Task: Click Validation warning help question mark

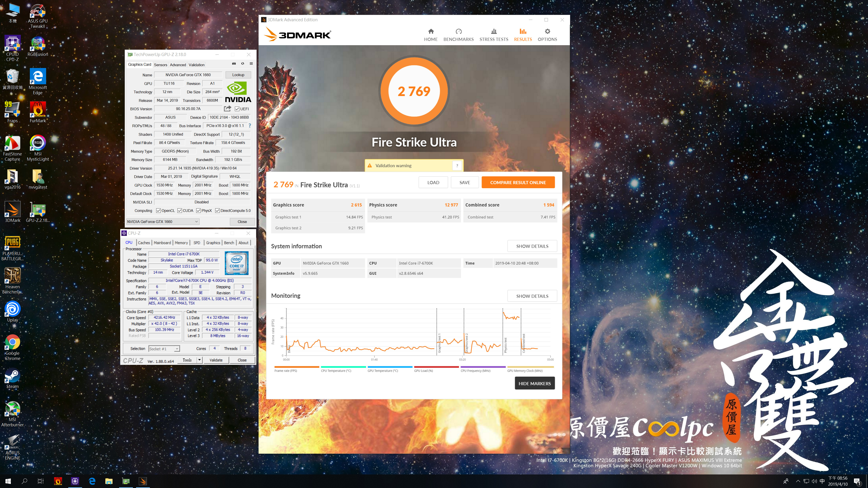Action: [457, 165]
